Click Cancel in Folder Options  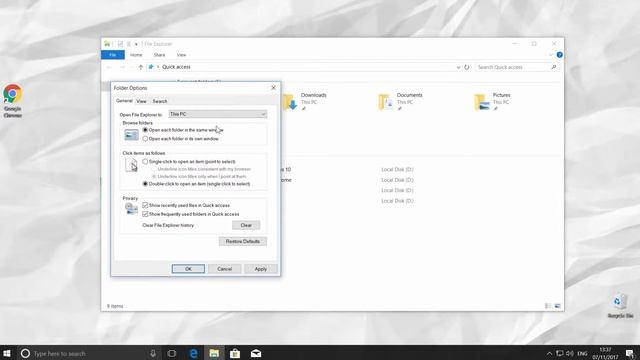pos(224,269)
